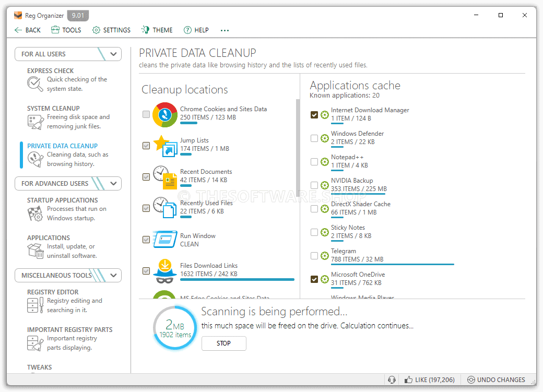The width and height of the screenshot is (543, 392).
Task: Stop the scanning process
Action: pos(223,343)
